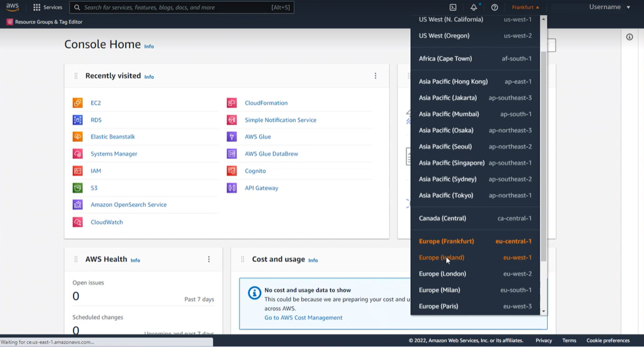Open the info panel icon at right
Image resolution: width=644 pixels, height=347 pixels.
[x=629, y=37]
